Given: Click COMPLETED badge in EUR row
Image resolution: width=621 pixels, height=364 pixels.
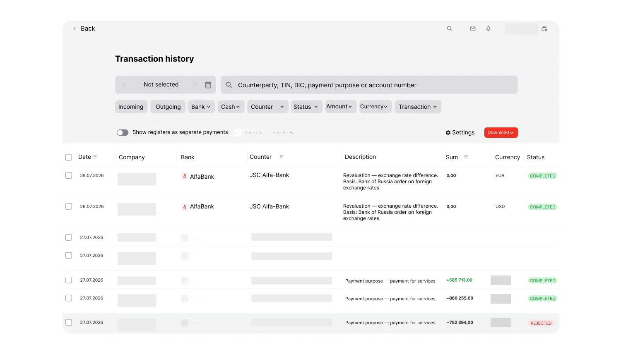Looking at the screenshot, I should (543, 176).
